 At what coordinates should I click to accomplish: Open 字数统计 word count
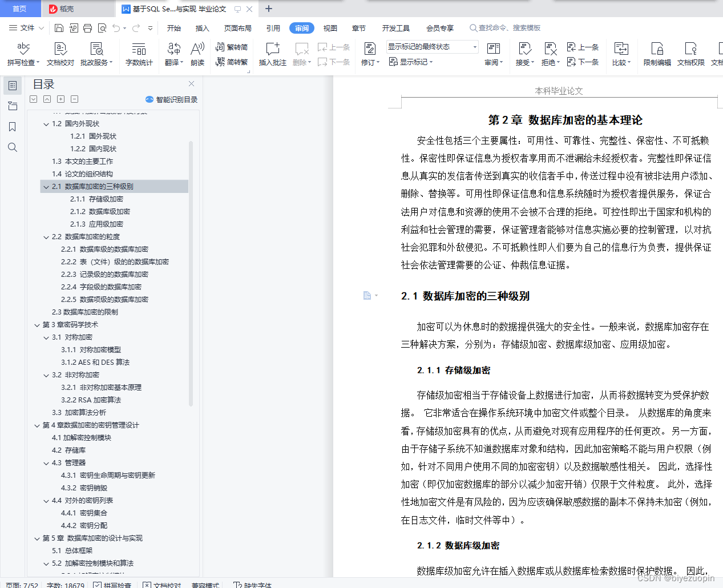coord(139,54)
